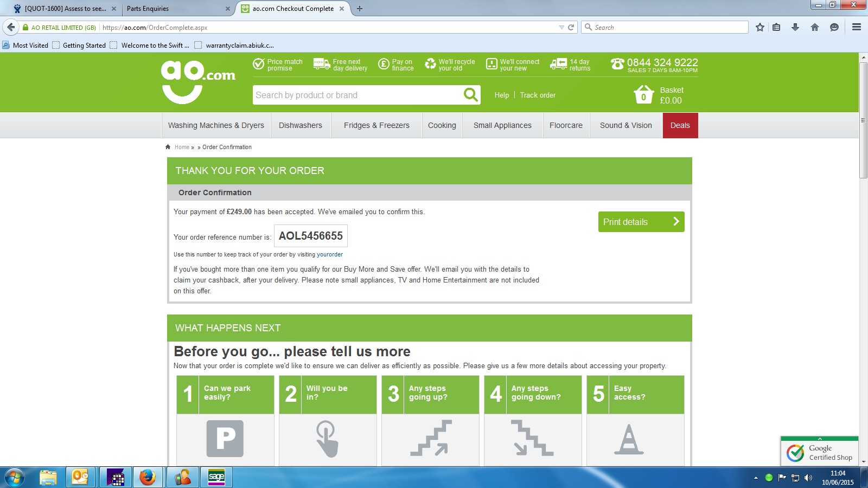The width and height of the screenshot is (868, 488).
Task: Go to browser home page icon
Action: coord(815,27)
